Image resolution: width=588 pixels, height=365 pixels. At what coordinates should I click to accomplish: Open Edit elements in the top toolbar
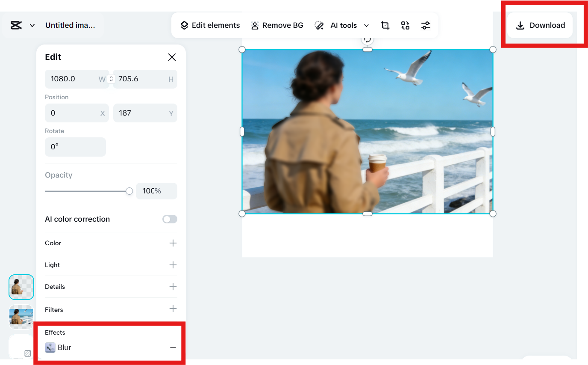[x=210, y=25]
